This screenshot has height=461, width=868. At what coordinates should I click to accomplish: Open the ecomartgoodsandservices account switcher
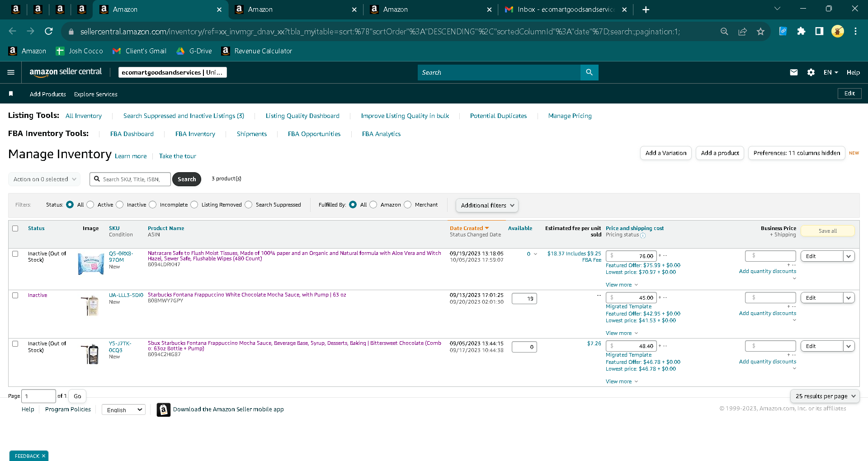[x=172, y=72]
